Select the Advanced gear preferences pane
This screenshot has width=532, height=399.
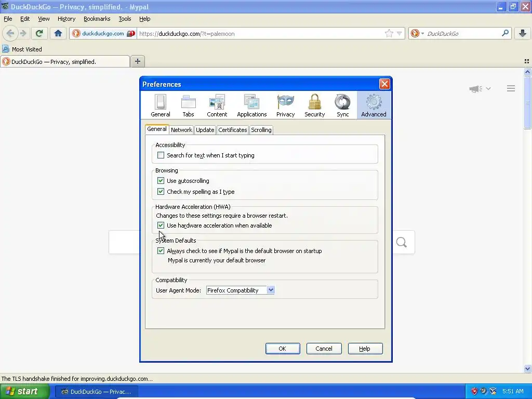click(374, 105)
